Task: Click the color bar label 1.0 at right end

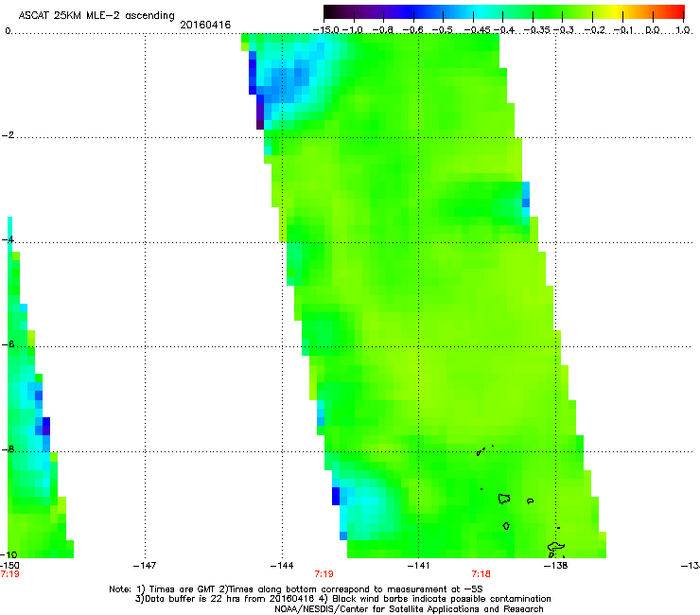Action: pos(683,30)
